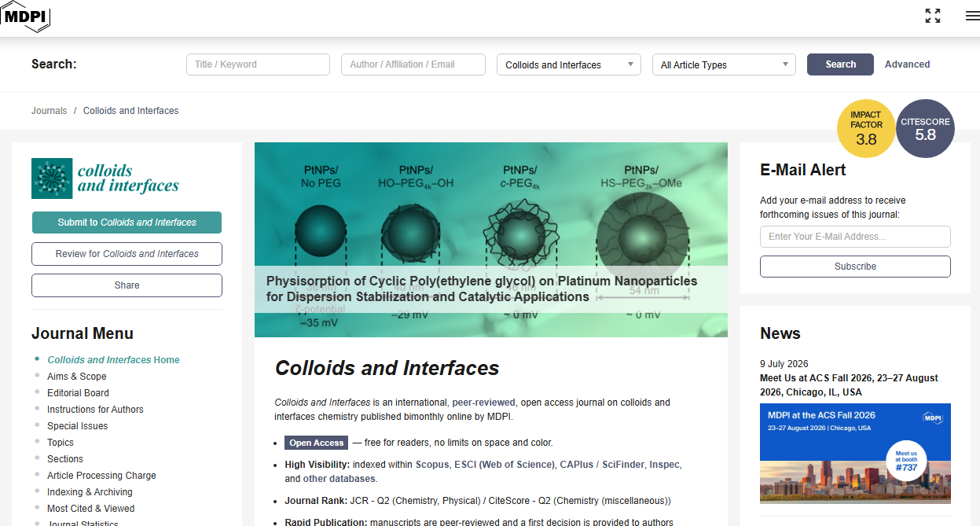
Task: Open Topics menu item
Action: pos(61,443)
